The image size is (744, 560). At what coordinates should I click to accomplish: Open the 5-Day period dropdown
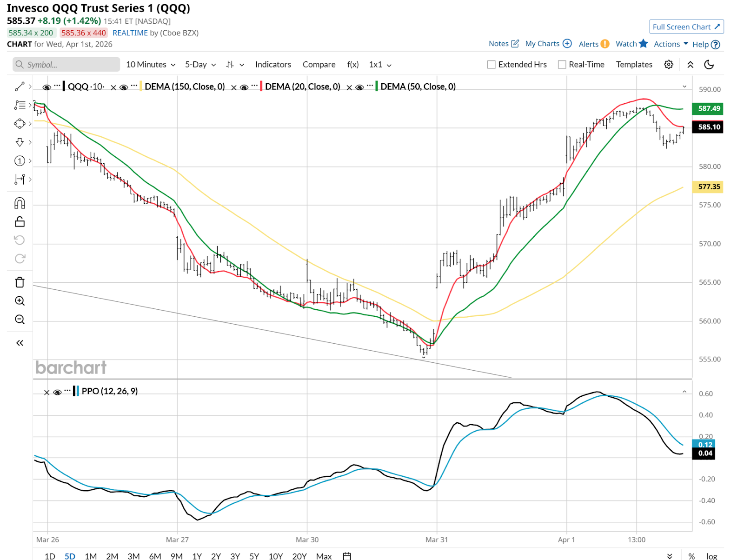tap(200, 65)
